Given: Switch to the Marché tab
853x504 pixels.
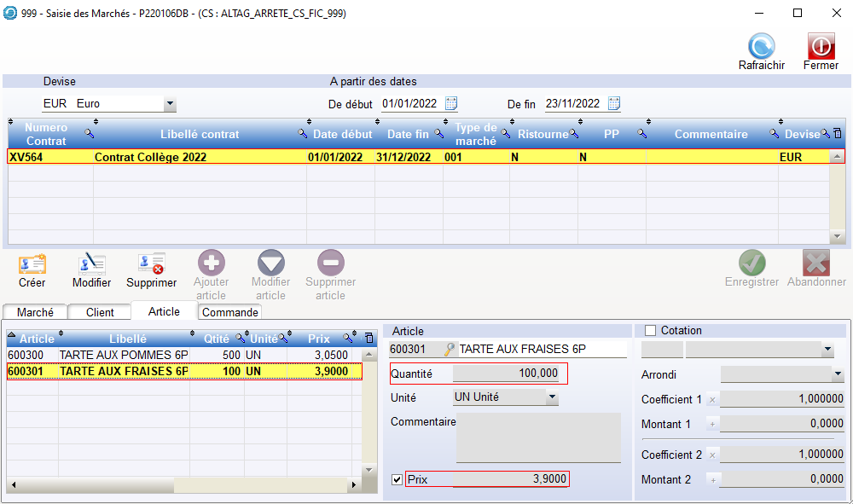Looking at the screenshot, I should click(35, 313).
